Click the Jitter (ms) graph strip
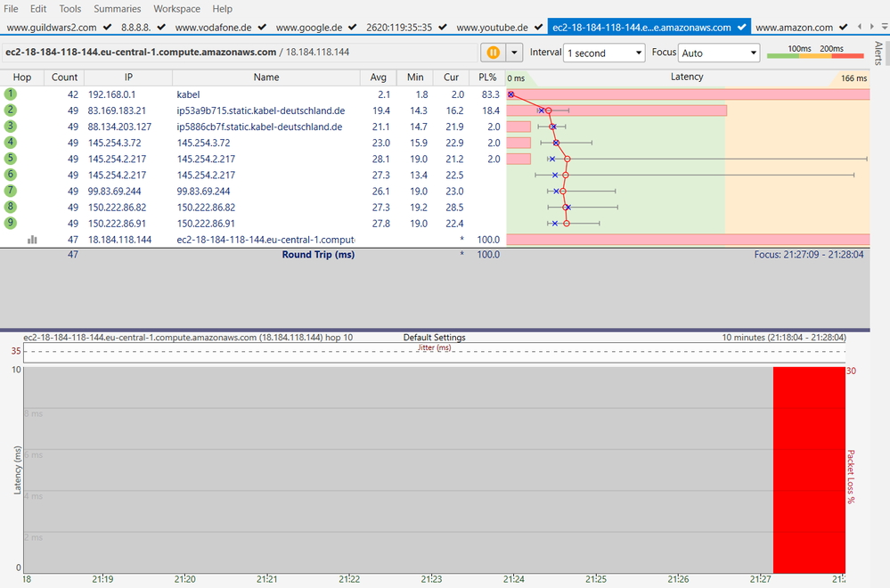Viewport: 890px width, 588px height. tap(434, 351)
